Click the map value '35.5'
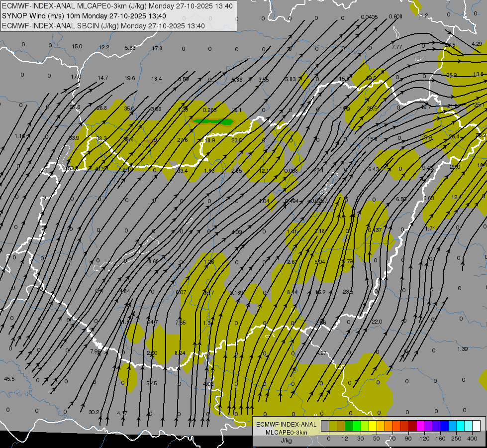This screenshot has height=448, width=487. pos(372,109)
